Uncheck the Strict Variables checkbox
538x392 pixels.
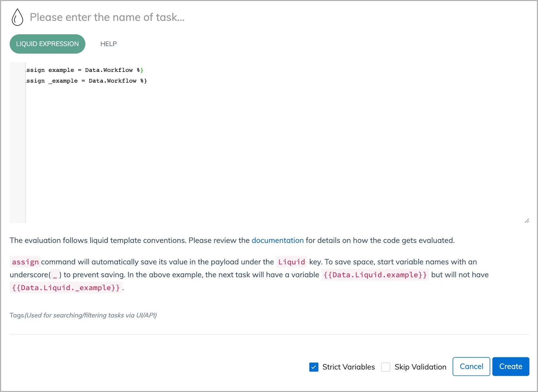(x=314, y=367)
